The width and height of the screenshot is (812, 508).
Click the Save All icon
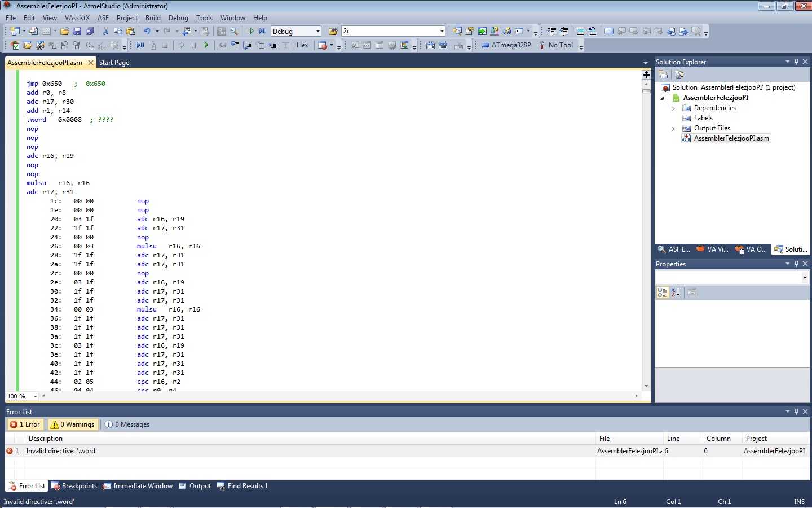click(x=90, y=32)
